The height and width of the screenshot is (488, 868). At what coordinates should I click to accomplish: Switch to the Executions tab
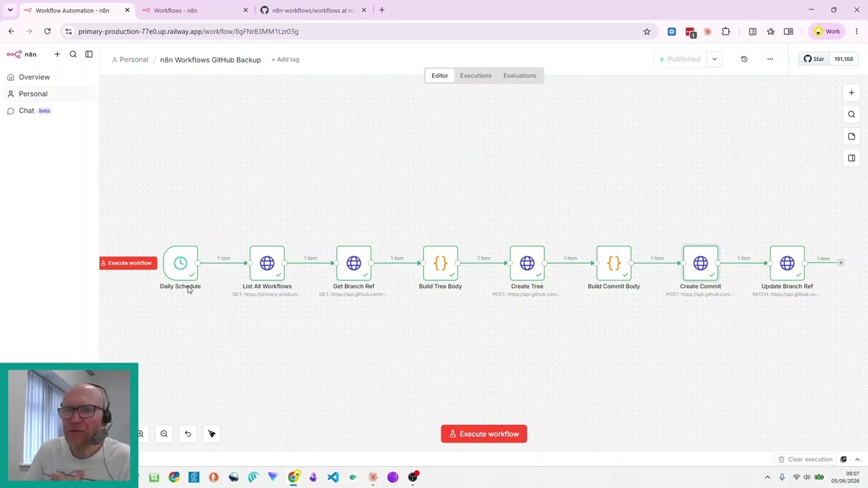(x=475, y=76)
